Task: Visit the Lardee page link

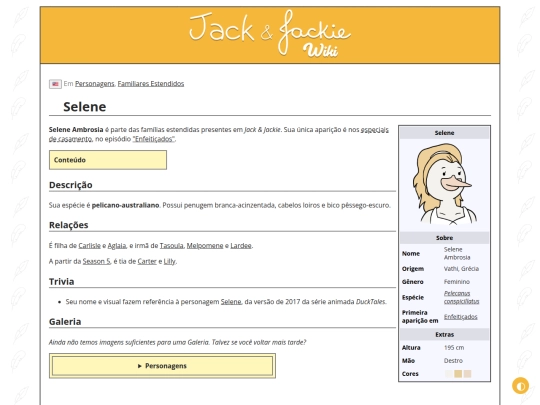Action: [x=241, y=246]
